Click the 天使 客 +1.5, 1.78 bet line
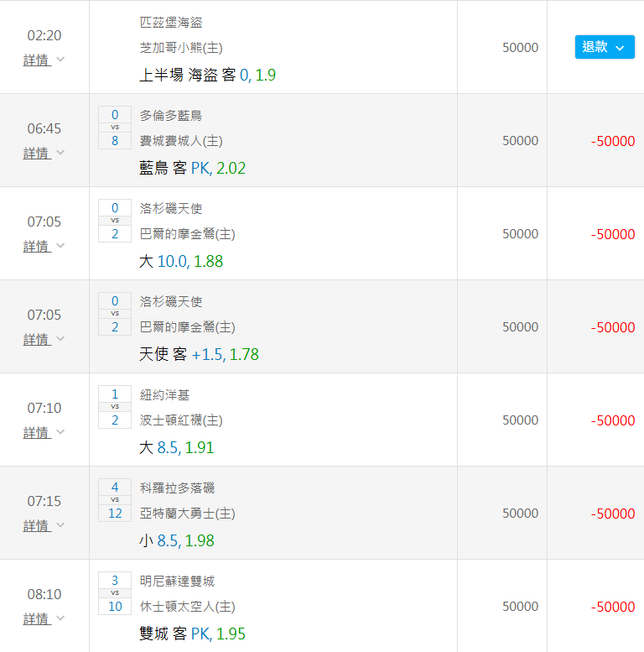 point(199,355)
